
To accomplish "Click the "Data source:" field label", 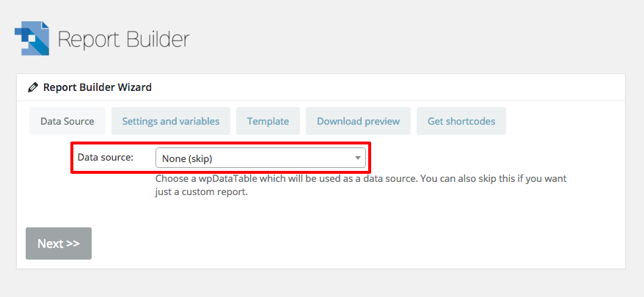I will [106, 158].
